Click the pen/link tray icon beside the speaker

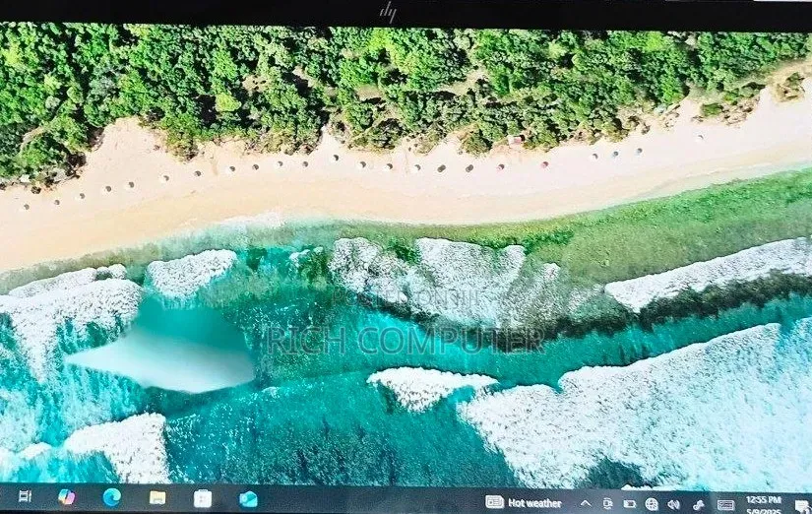pos(698,505)
